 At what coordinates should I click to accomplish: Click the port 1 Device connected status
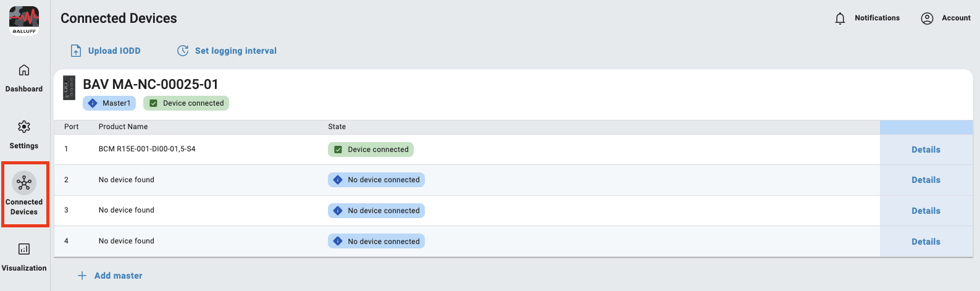[371, 150]
